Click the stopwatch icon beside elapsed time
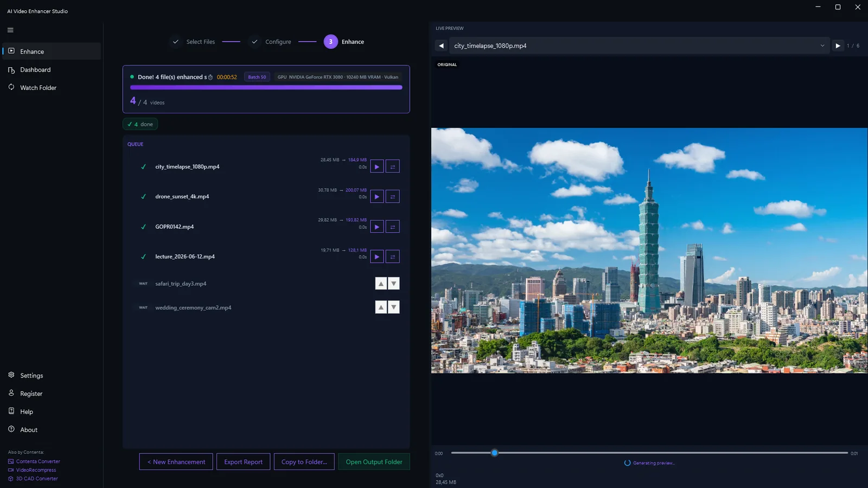The width and height of the screenshot is (868, 488). point(210,77)
